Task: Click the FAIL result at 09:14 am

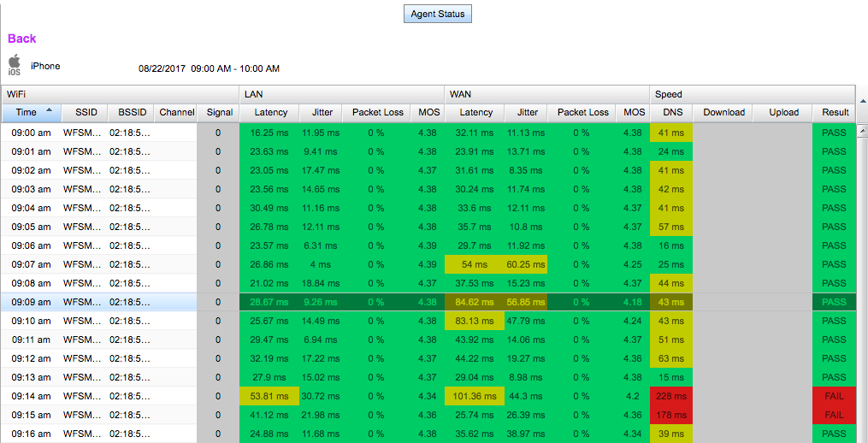Action: 834,397
